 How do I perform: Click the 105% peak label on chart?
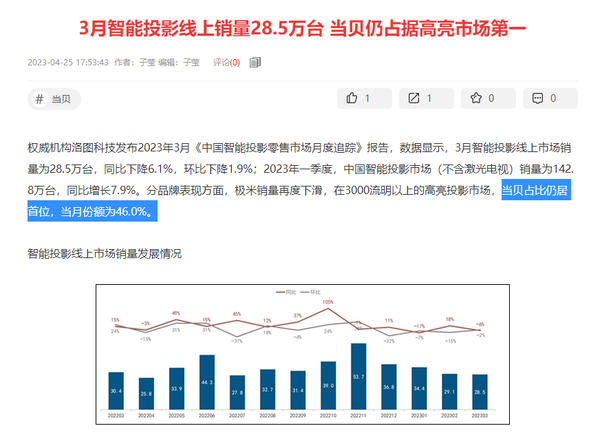tap(328, 302)
